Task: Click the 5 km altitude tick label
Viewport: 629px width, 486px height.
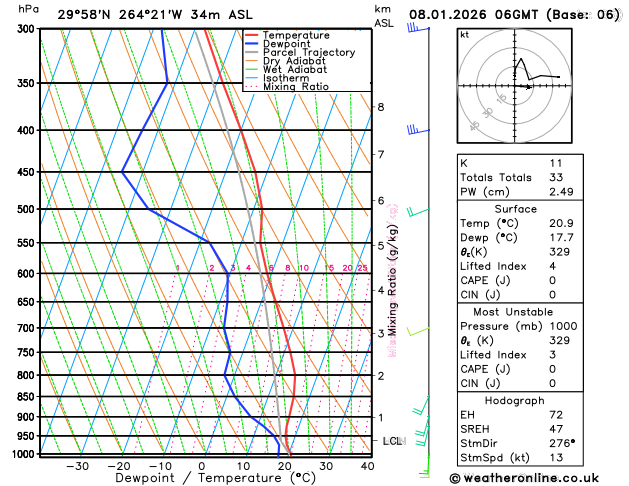Action: tap(381, 245)
